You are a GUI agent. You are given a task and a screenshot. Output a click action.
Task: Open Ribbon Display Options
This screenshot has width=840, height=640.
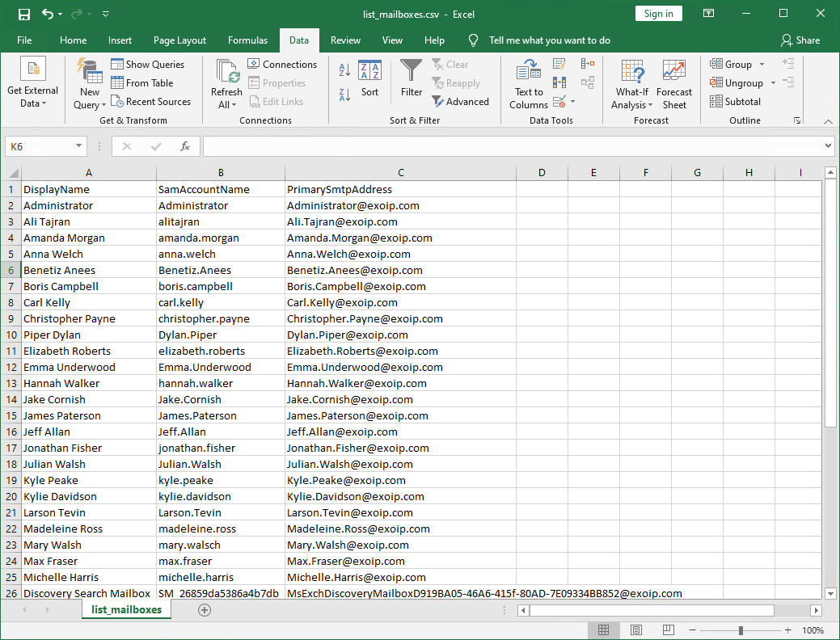(x=708, y=14)
